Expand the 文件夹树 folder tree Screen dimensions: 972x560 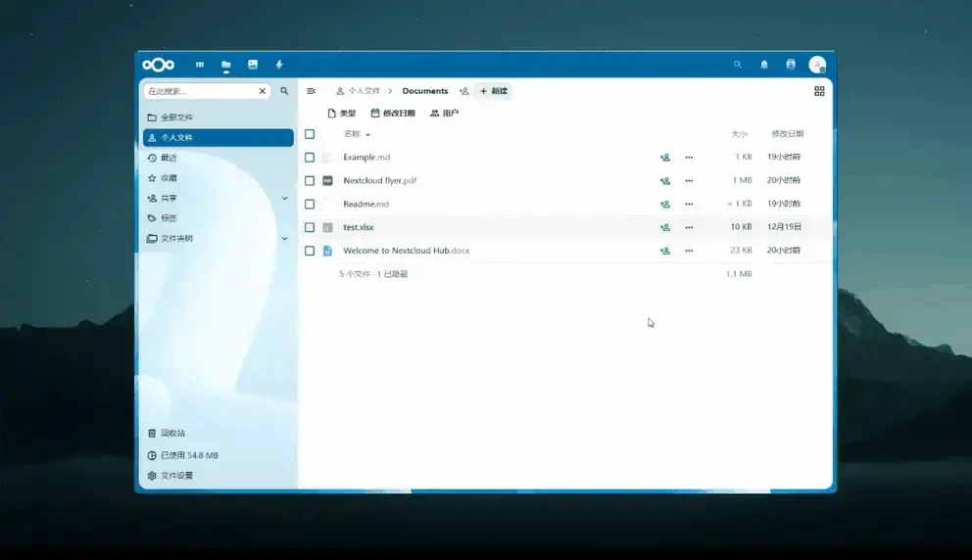(x=285, y=239)
